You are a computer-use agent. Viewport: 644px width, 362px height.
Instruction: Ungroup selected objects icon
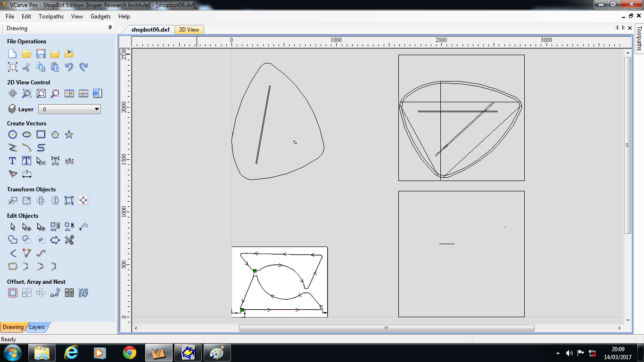click(x=69, y=227)
